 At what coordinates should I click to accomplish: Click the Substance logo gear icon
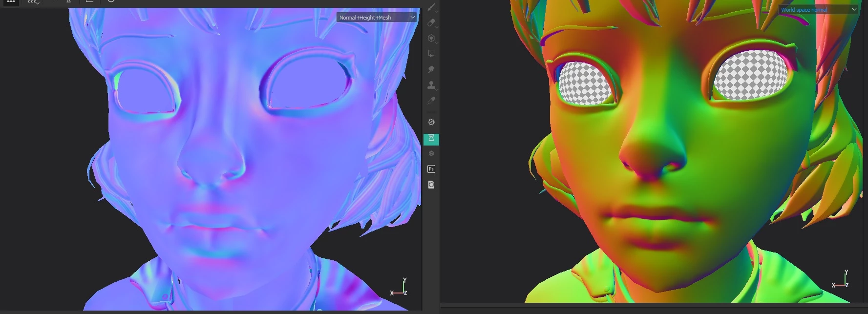(431, 123)
